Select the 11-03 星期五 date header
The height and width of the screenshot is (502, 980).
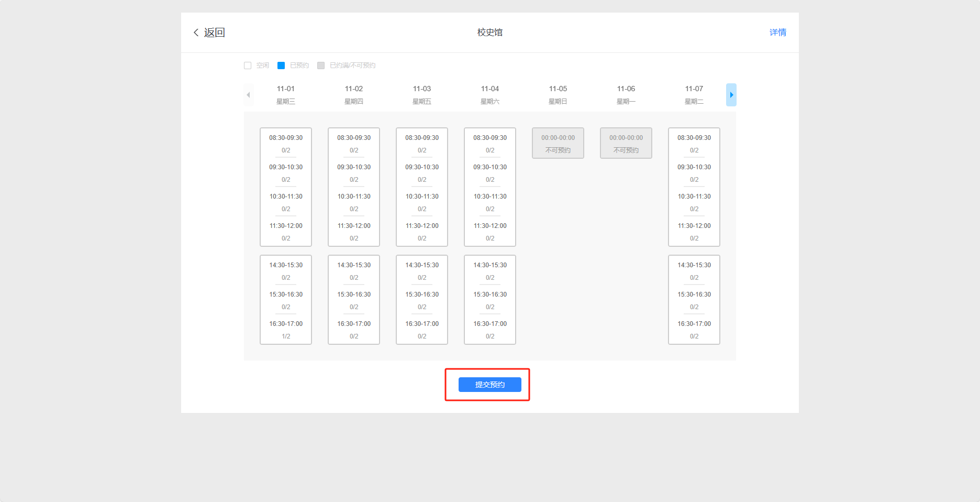click(x=422, y=95)
